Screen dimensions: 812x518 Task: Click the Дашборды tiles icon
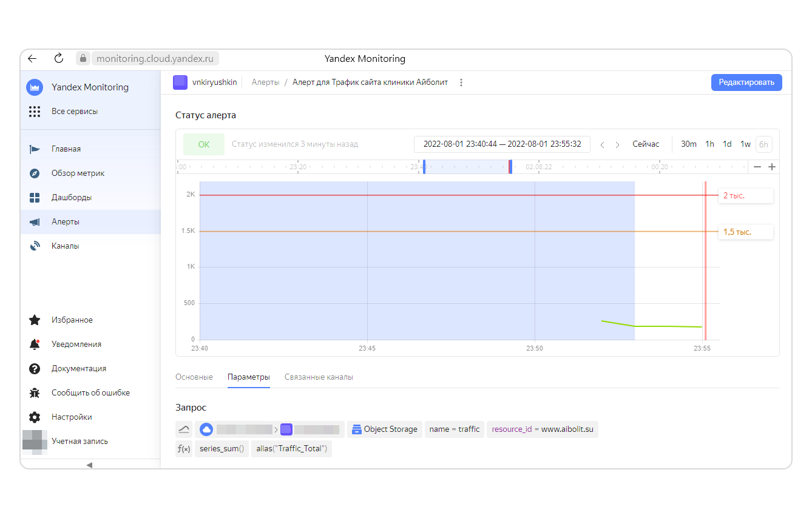click(x=35, y=198)
